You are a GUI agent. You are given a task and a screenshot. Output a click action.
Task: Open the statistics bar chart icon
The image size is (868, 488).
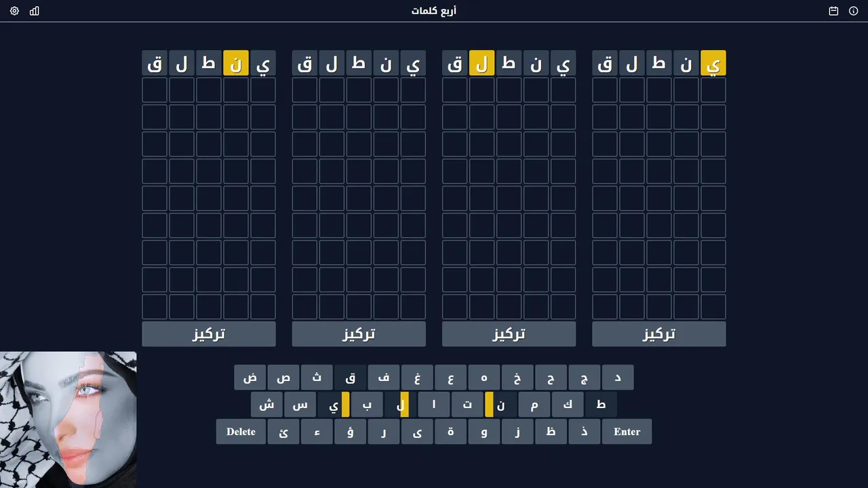tap(35, 11)
